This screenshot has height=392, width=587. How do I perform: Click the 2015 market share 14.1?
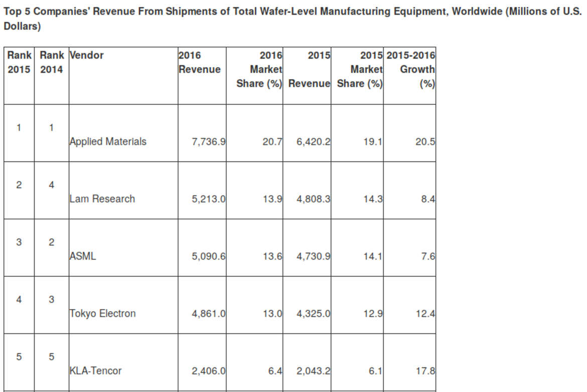pos(373,256)
